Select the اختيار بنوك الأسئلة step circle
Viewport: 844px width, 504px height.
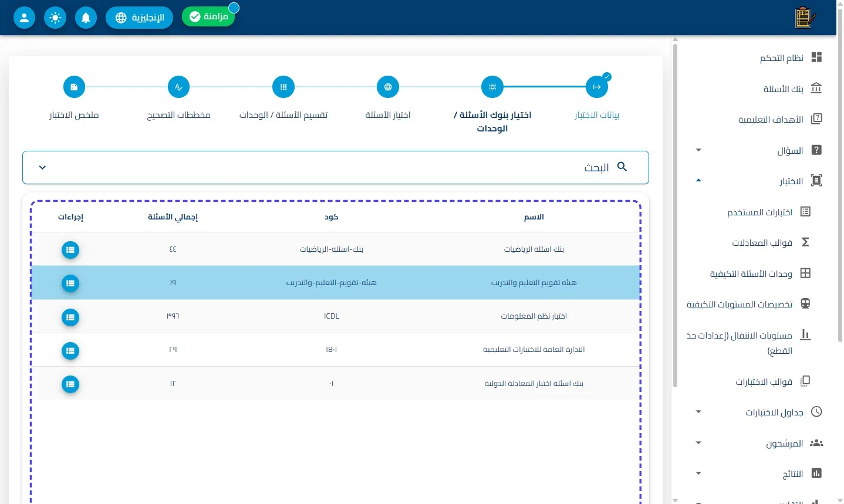[x=492, y=87]
